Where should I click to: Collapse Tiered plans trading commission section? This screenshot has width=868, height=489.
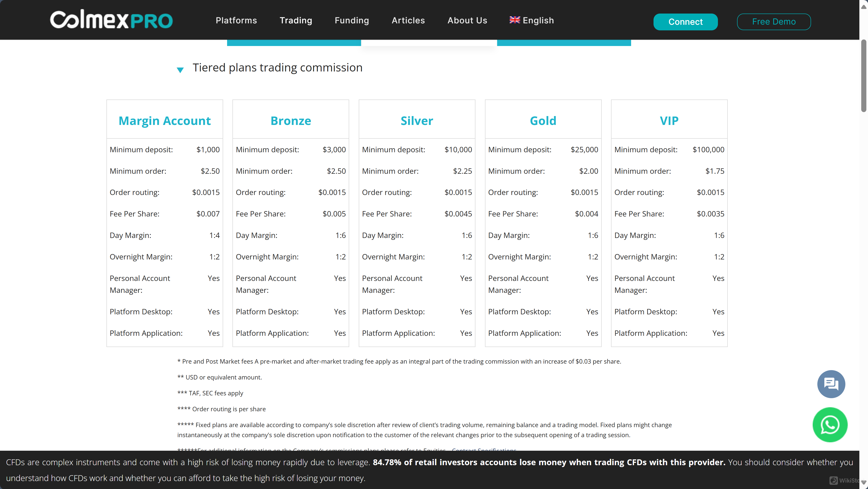coord(180,70)
